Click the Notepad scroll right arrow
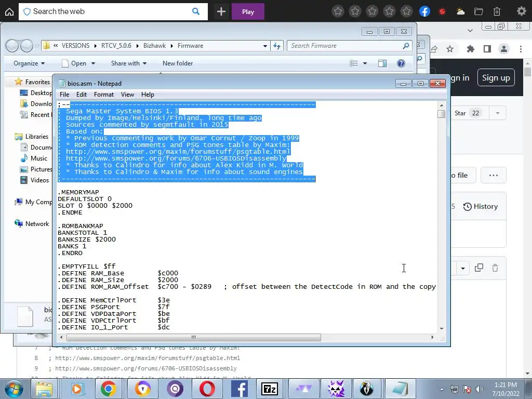This screenshot has width=532, height=399. [x=432, y=338]
